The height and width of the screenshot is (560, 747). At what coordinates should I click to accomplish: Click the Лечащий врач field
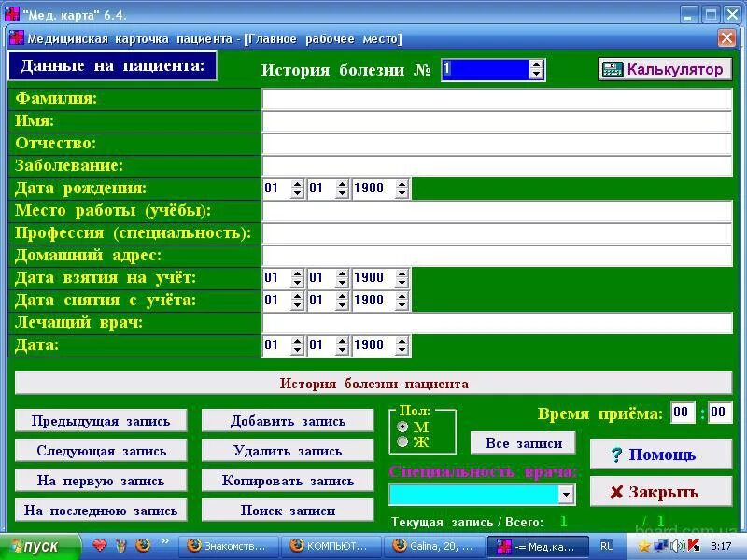point(497,323)
